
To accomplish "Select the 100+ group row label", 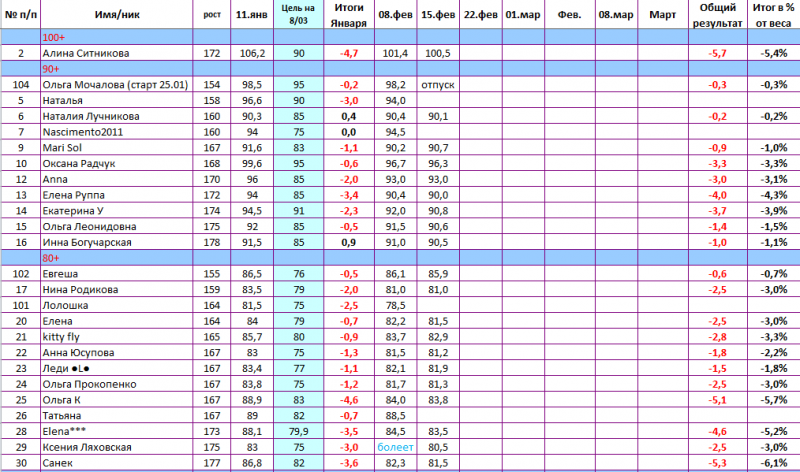I will click(x=54, y=37).
